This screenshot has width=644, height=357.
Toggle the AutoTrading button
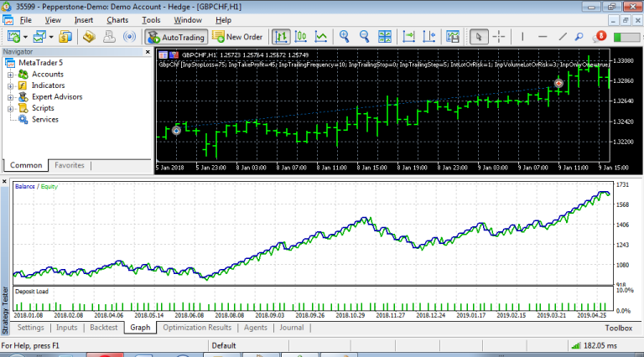click(x=177, y=37)
